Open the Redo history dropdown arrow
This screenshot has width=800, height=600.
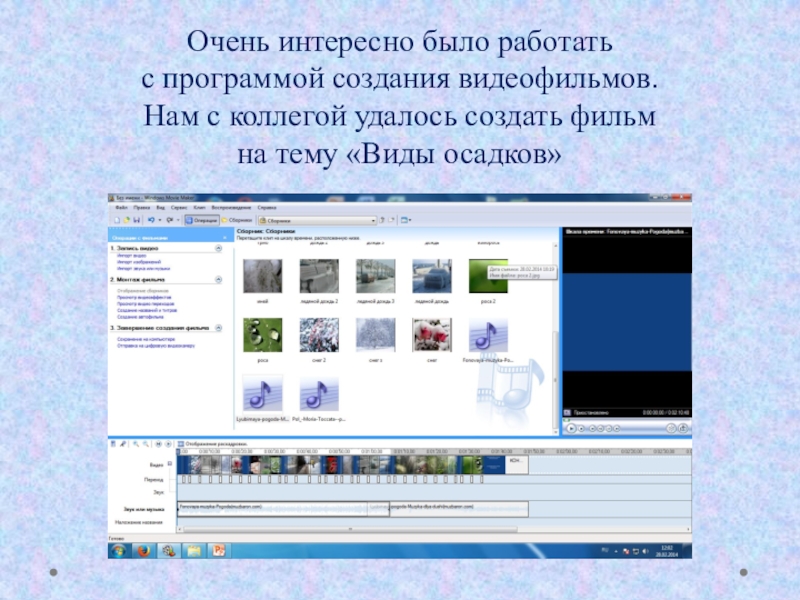point(178,220)
